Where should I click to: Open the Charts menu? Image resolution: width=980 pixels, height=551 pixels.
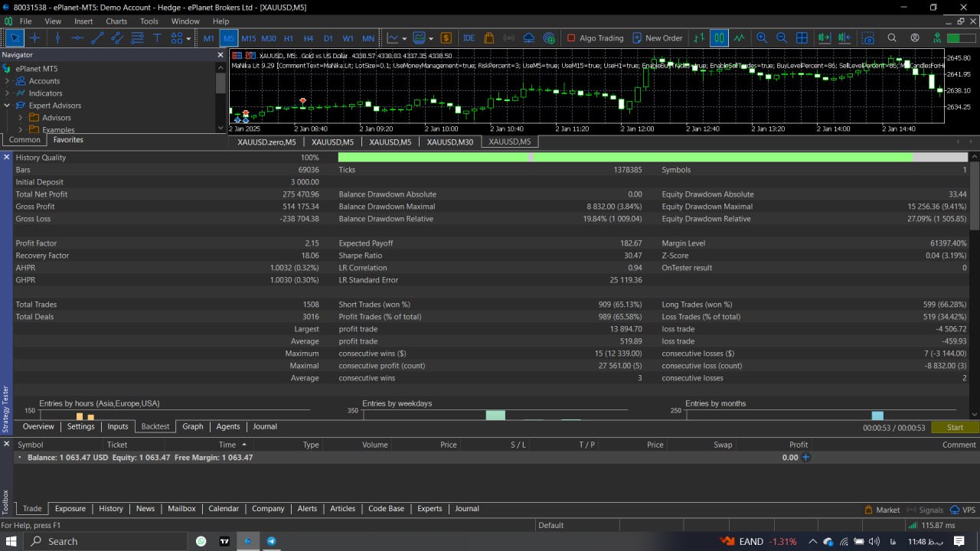pos(116,21)
